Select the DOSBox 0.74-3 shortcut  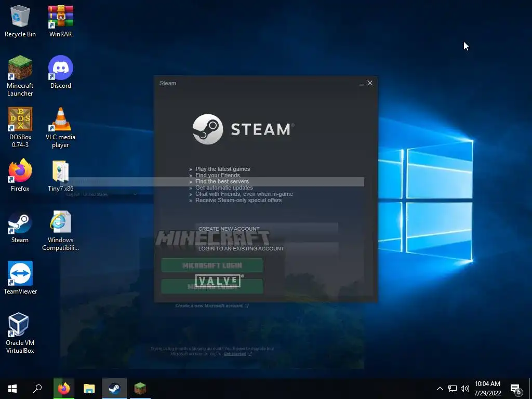tap(20, 128)
